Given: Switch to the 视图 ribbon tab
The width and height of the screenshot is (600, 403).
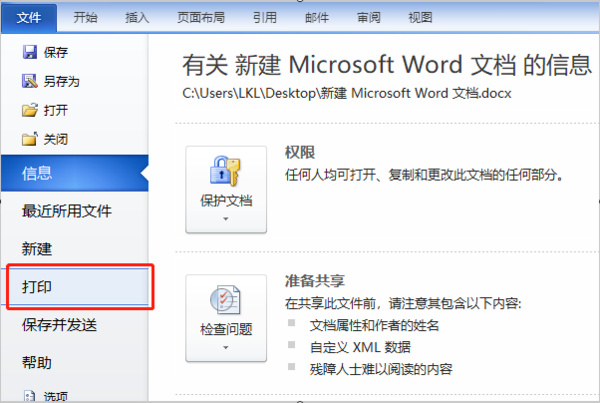Looking at the screenshot, I should pyautogui.click(x=420, y=18).
